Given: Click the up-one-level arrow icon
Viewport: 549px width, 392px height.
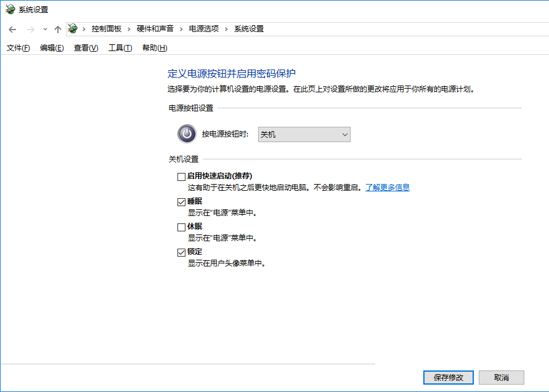Looking at the screenshot, I should pos(57,29).
